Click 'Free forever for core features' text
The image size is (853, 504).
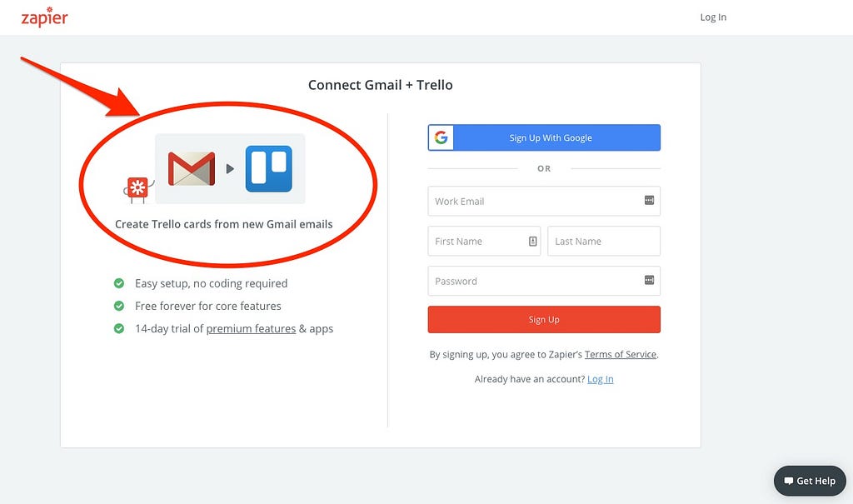207,306
